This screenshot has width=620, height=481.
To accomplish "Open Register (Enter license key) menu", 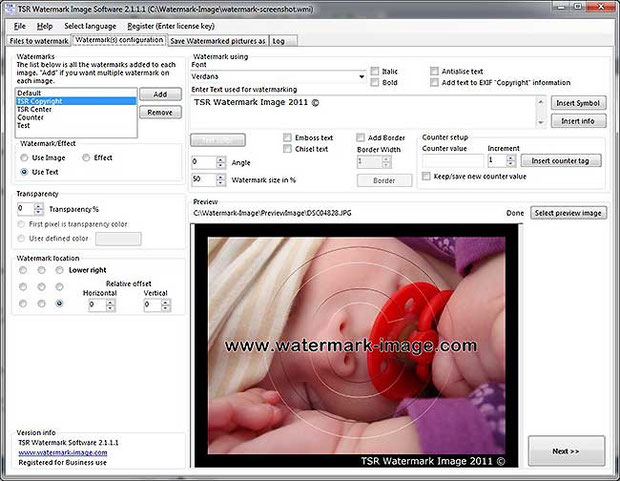I will [171, 26].
